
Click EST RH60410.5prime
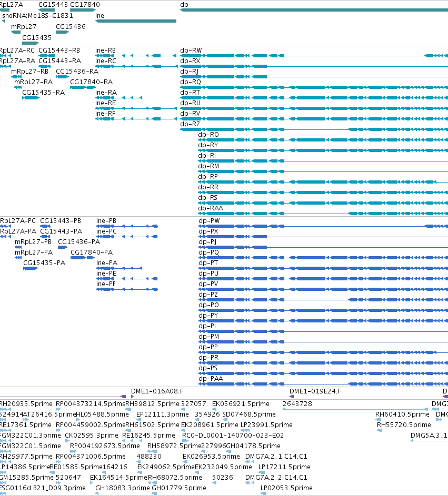click(378, 420)
